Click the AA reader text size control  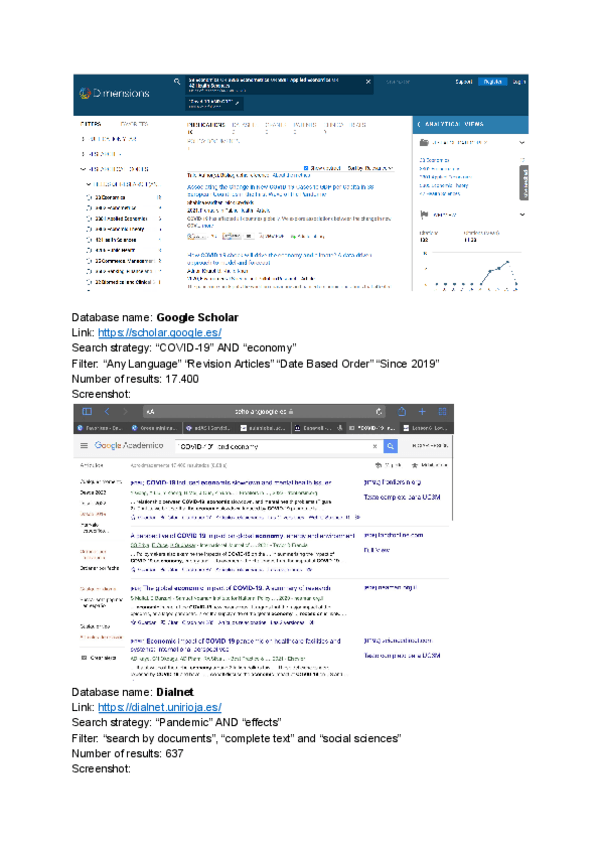[x=150, y=412]
